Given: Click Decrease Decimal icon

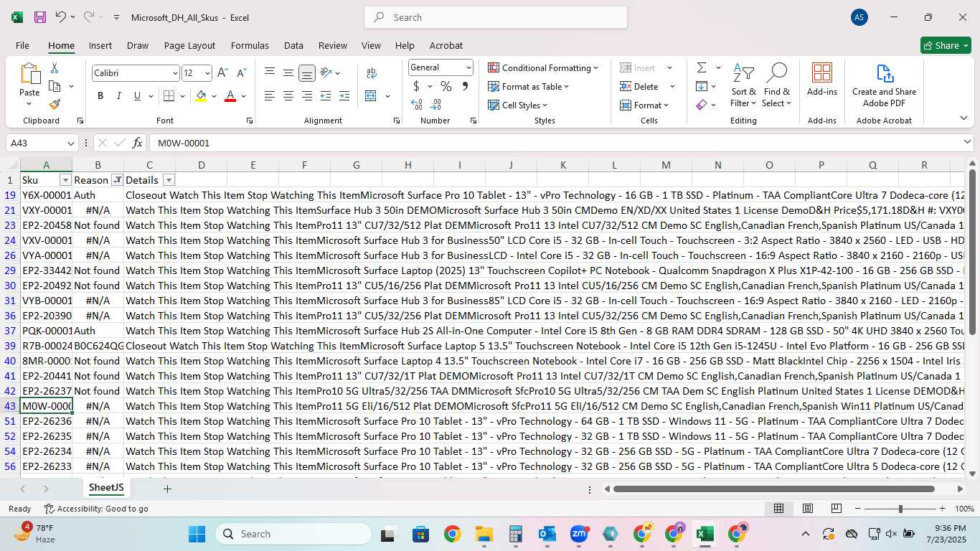Looking at the screenshot, I should tap(436, 105).
